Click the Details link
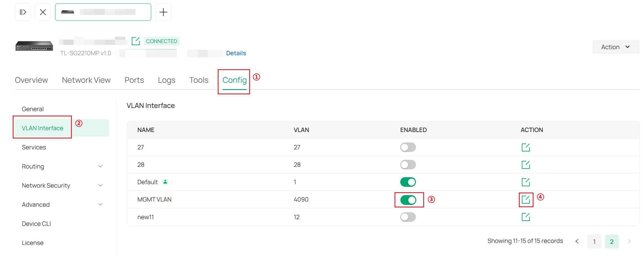The height and width of the screenshot is (256, 644). [x=236, y=53]
